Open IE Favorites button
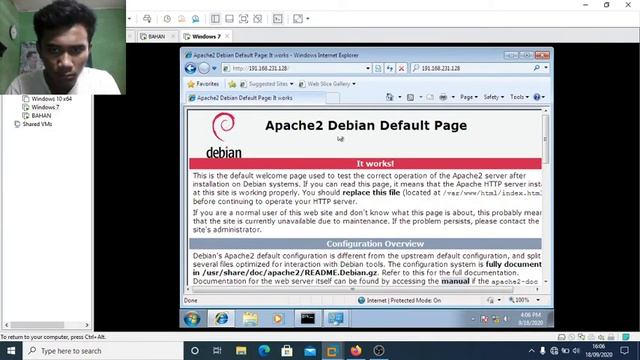The height and width of the screenshot is (360, 640). [x=203, y=84]
